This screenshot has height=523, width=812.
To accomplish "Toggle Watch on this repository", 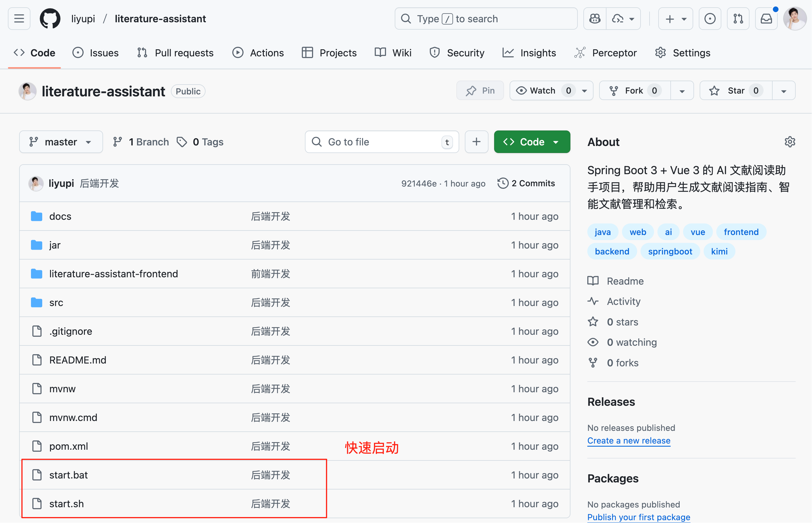I will click(542, 91).
